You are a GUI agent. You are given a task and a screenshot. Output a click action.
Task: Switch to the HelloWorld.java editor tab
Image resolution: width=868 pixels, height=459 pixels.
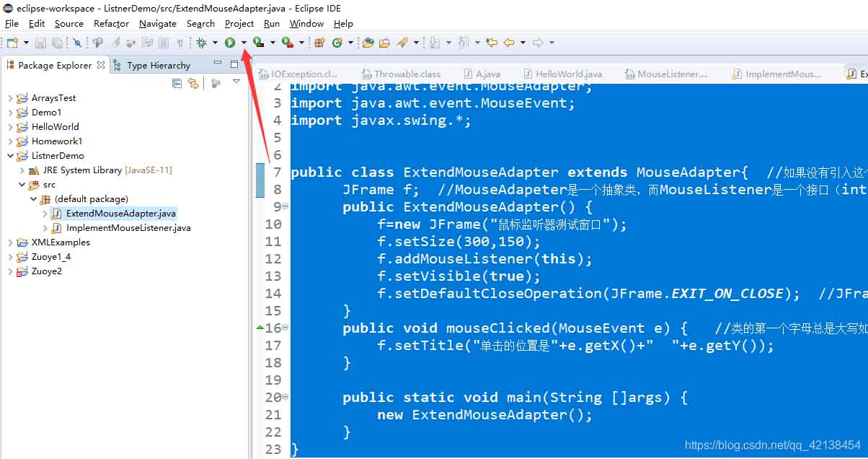click(562, 74)
